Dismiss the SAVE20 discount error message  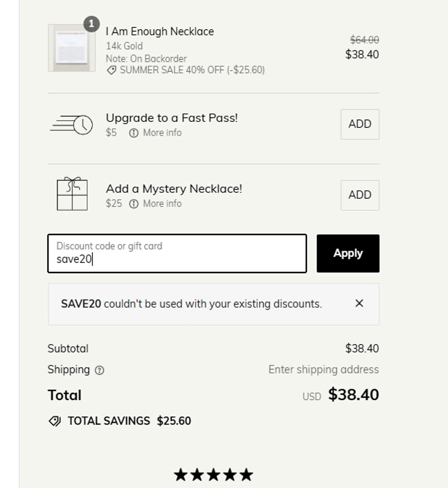(359, 303)
